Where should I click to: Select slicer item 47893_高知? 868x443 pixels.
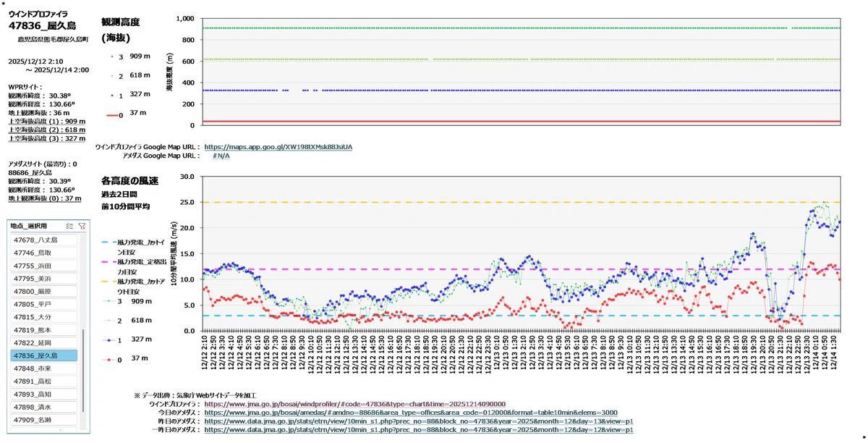click(43, 395)
